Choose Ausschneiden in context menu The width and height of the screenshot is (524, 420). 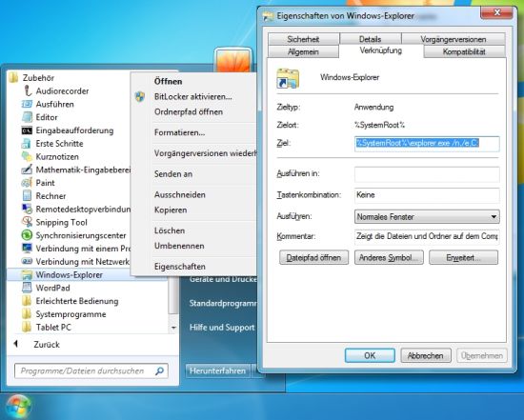click(x=180, y=195)
